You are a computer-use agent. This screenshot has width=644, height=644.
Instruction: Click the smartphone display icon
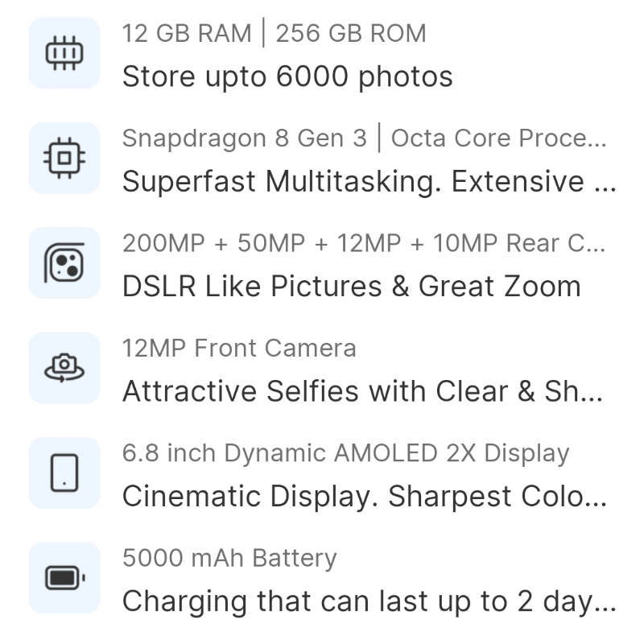tap(64, 473)
